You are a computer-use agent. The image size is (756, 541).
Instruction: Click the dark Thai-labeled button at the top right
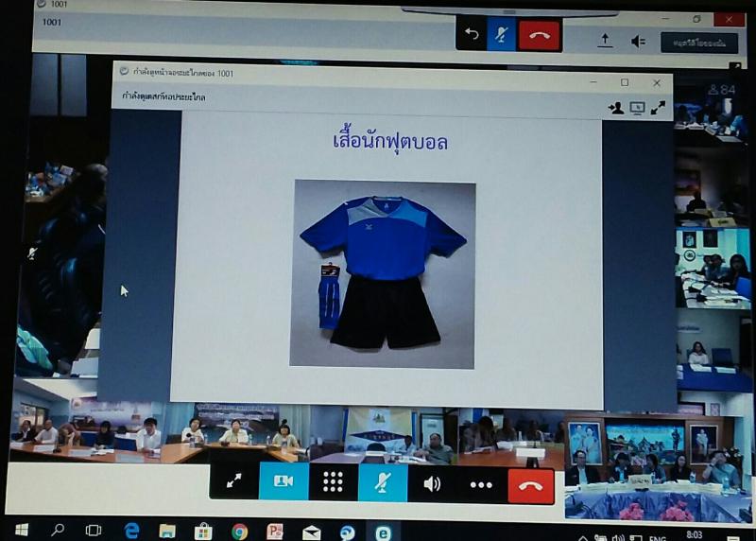699,43
